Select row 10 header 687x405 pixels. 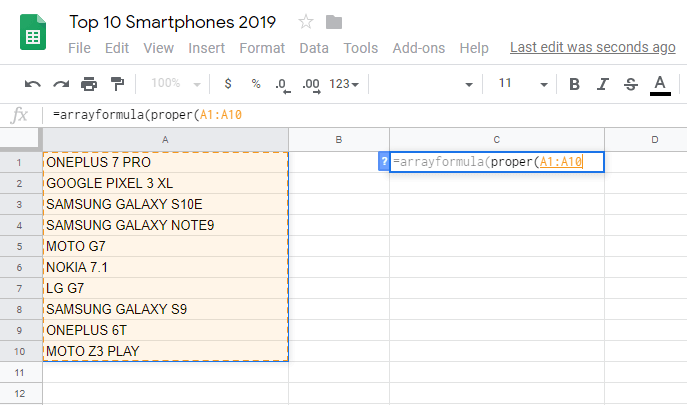[x=21, y=352]
